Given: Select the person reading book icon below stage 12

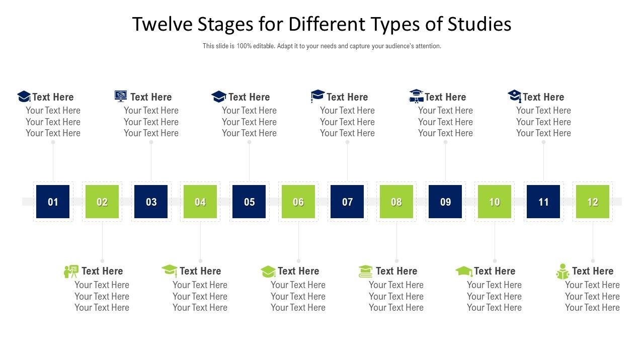Looking at the screenshot, I should (562, 271).
